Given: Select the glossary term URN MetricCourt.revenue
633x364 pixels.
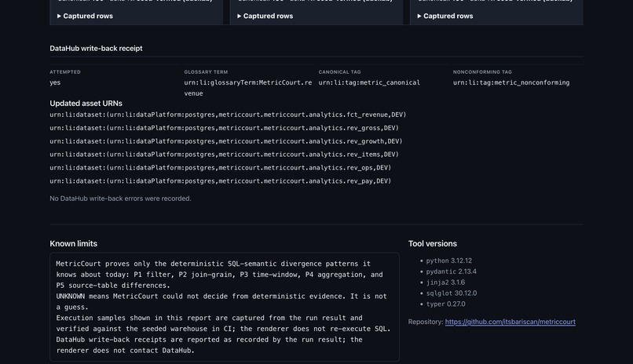Looking at the screenshot, I should [248, 88].
